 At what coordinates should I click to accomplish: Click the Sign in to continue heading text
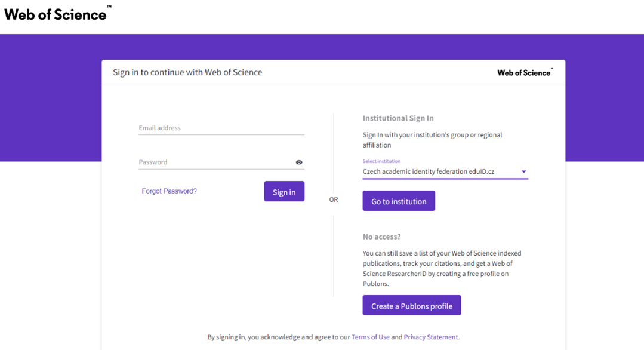[x=187, y=72]
